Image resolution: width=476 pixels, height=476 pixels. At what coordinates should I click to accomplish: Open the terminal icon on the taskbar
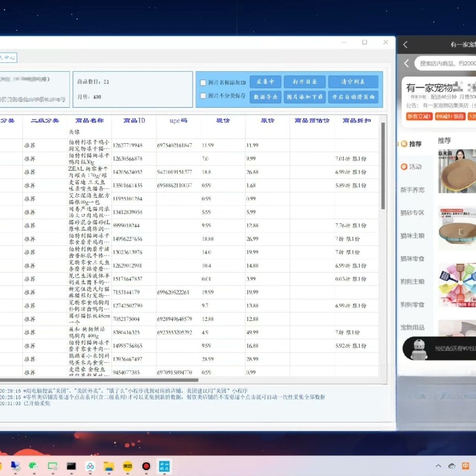pos(71,466)
